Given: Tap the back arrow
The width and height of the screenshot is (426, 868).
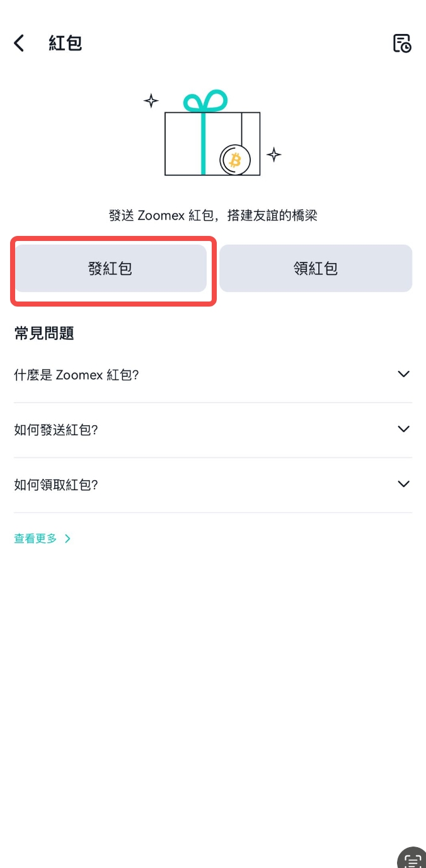Looking at the screenshot, I should 20,43.
